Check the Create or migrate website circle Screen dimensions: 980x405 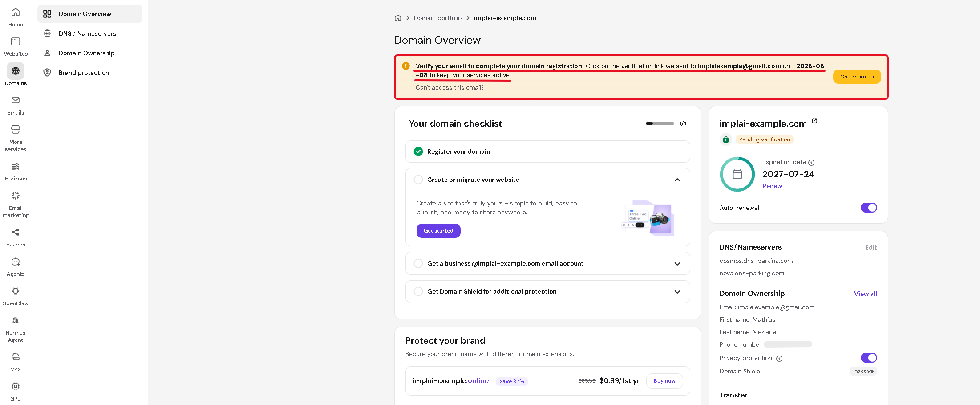tap(418, 180)
